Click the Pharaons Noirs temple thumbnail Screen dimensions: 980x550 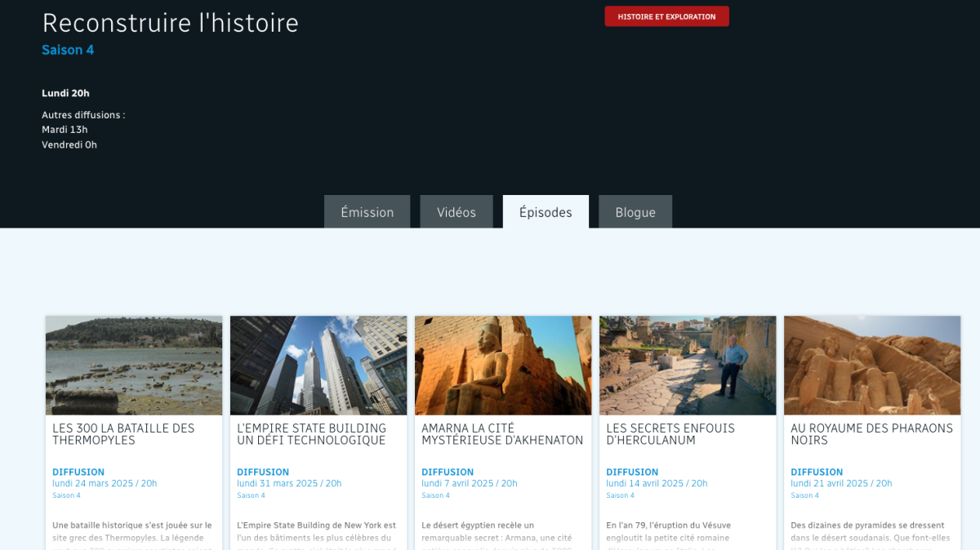pyautogui.click(x=872, y=366)
